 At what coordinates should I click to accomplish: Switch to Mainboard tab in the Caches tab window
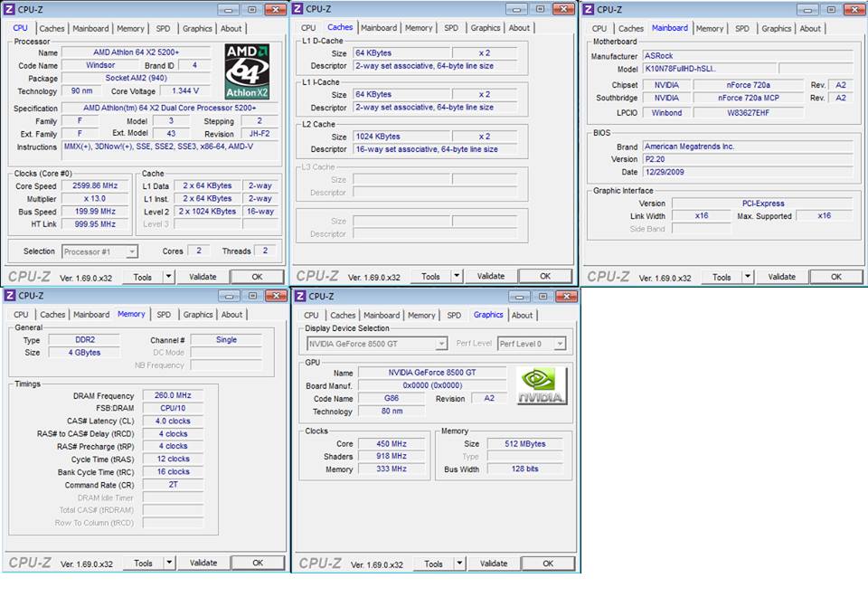coord(379,28)
